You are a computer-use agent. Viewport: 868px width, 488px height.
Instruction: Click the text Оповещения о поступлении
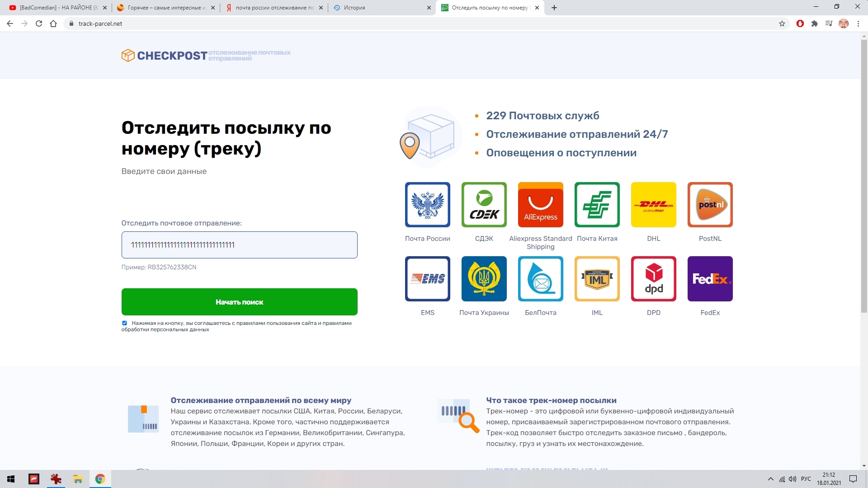coord(561,153)
